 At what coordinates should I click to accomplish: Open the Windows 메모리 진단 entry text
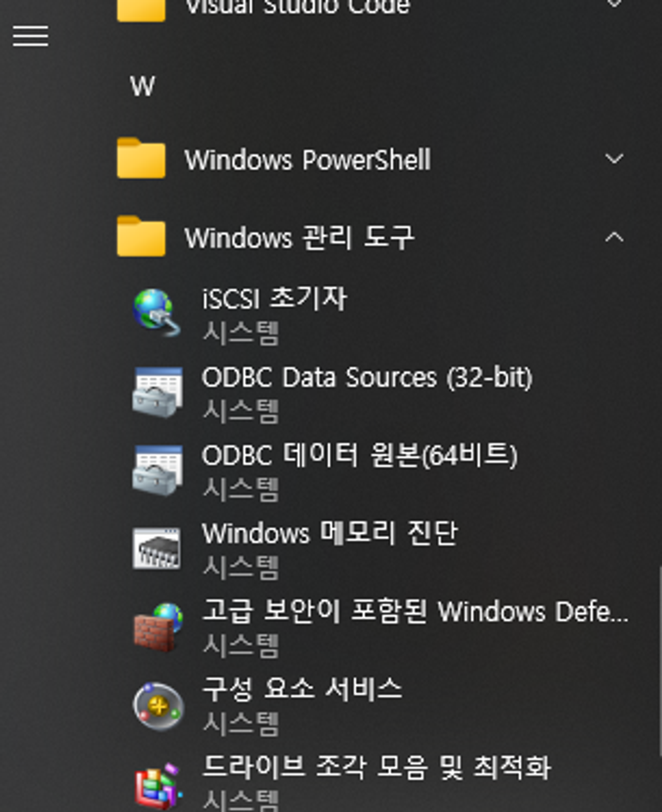coord(329,533)
